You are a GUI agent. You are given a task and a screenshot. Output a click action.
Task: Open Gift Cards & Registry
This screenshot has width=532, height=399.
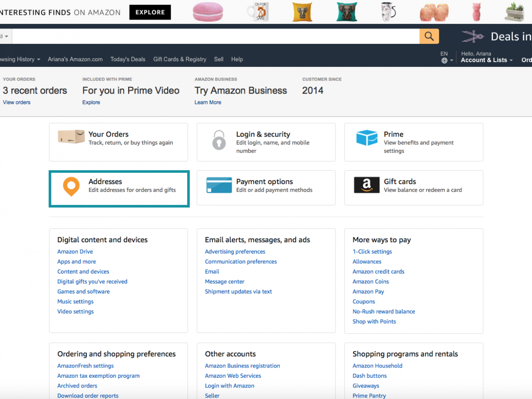[x=180, y=59]
